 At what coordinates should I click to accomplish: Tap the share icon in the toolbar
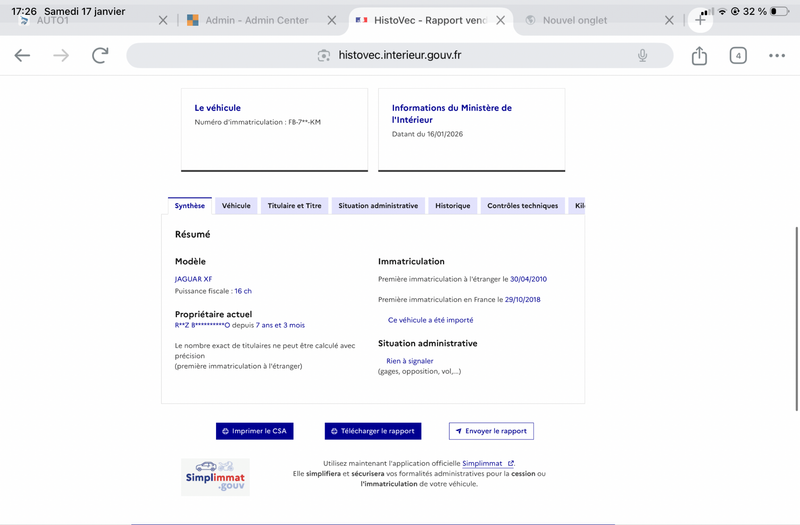(x=699, y=56)
